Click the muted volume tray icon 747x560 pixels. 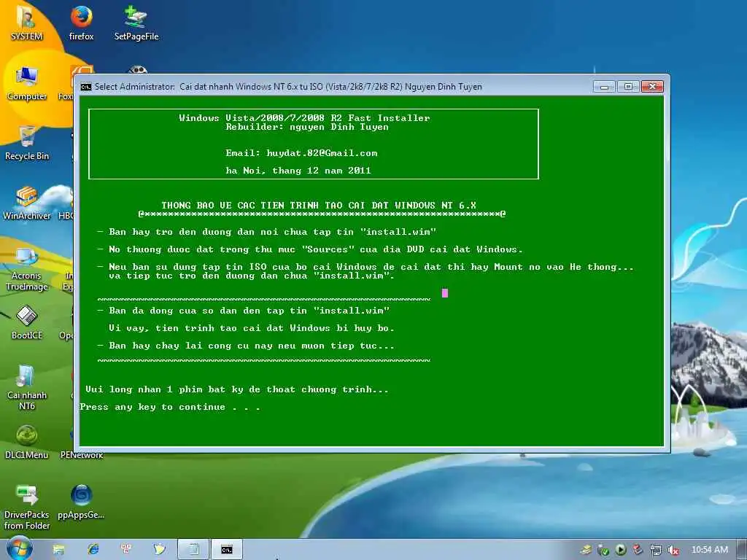pos(673,550)
